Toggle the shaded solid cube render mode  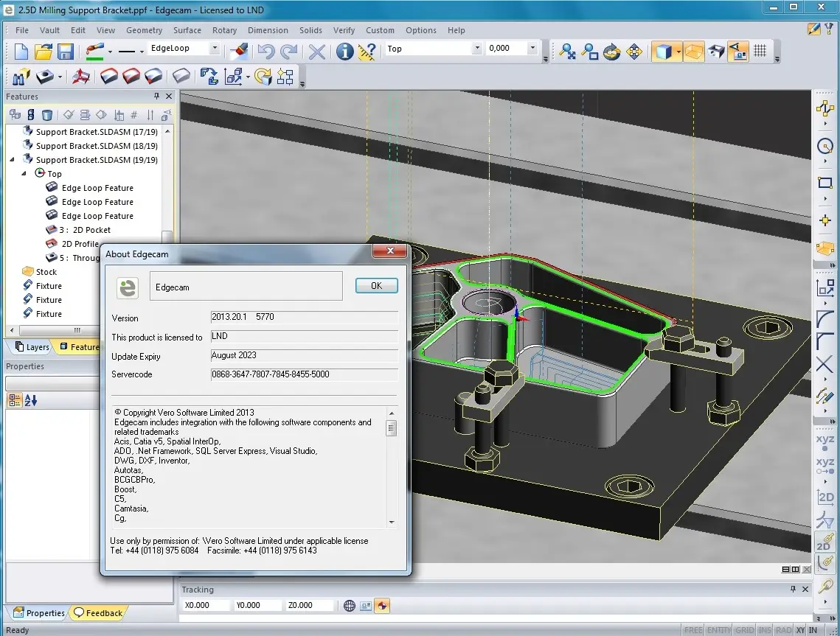click(x=663, y=52)
